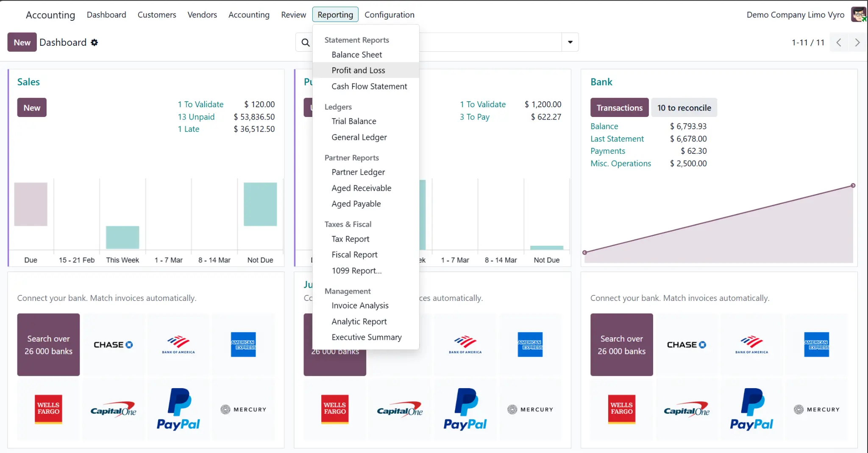This screenshot has width=868, height=453.
Task: Connect a PayPal account
Action: tap(178, 409)
